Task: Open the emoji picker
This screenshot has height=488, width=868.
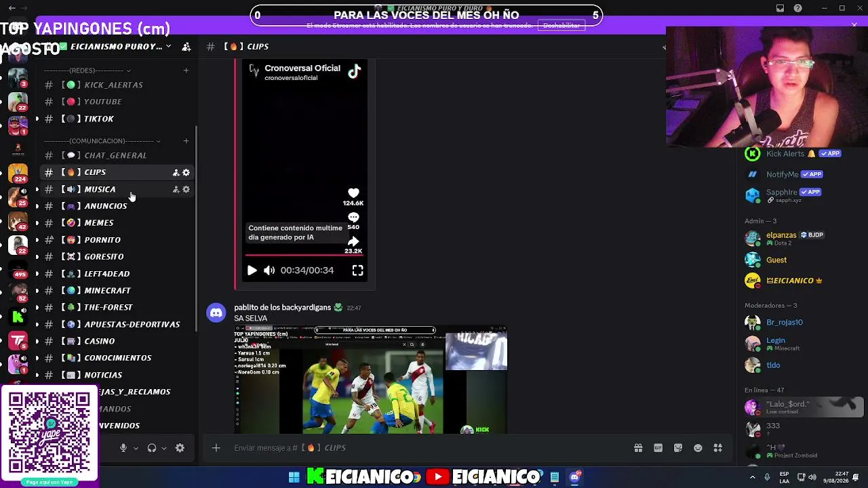Action: pyautogui.click(x=698, y=448)
